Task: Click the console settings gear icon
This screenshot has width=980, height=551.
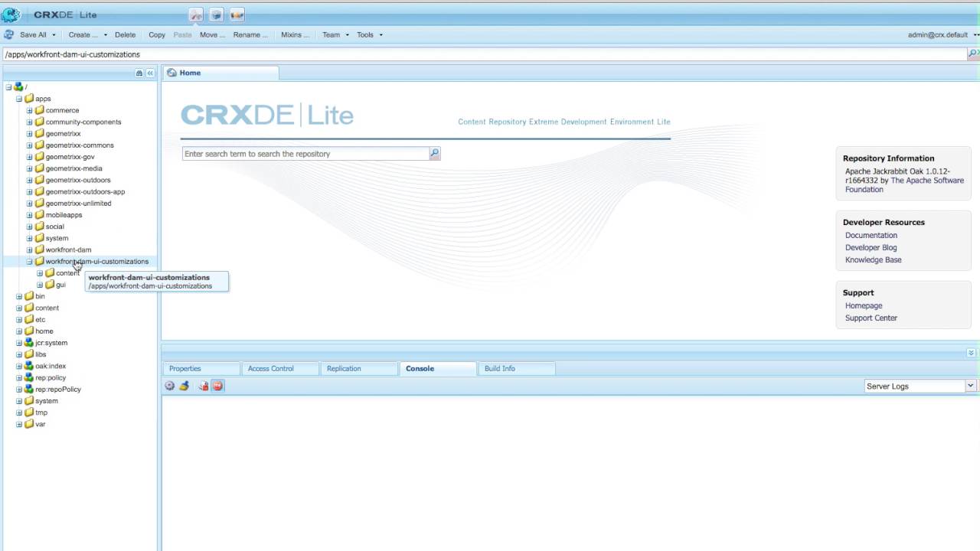Action: tap(170, 386)
